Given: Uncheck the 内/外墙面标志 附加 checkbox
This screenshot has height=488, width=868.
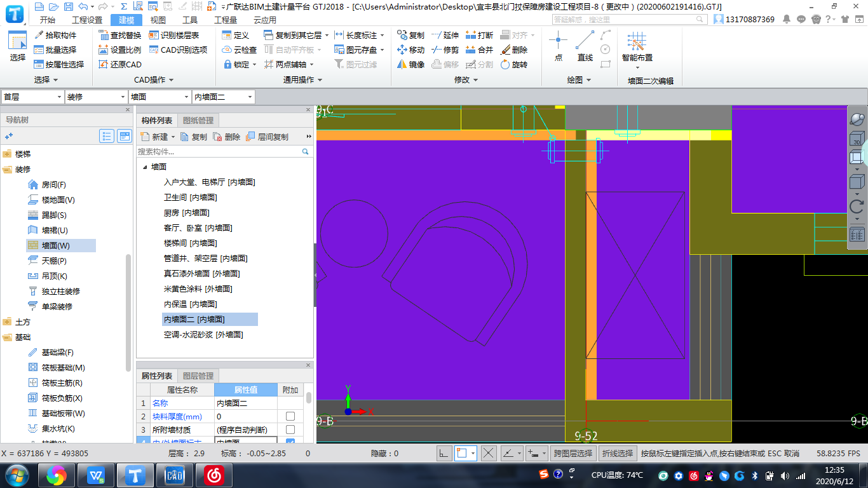Looking at the screenshot, I should coord(290,442).
